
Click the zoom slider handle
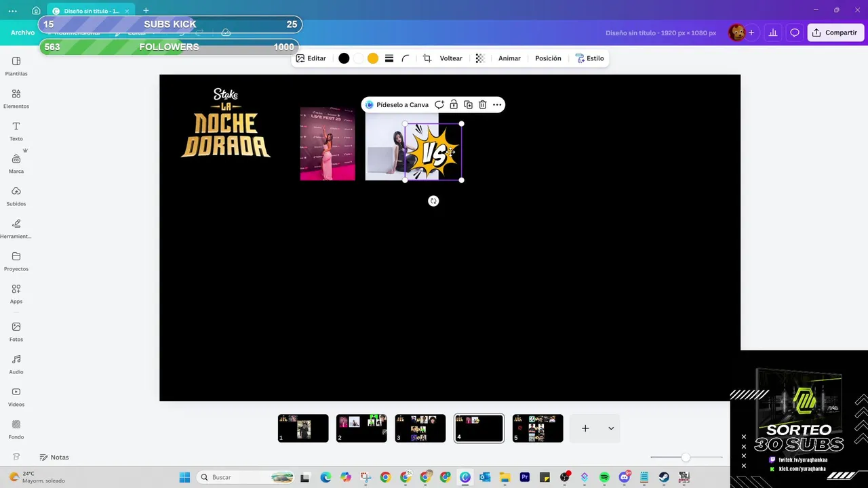(x=686, y=457)
